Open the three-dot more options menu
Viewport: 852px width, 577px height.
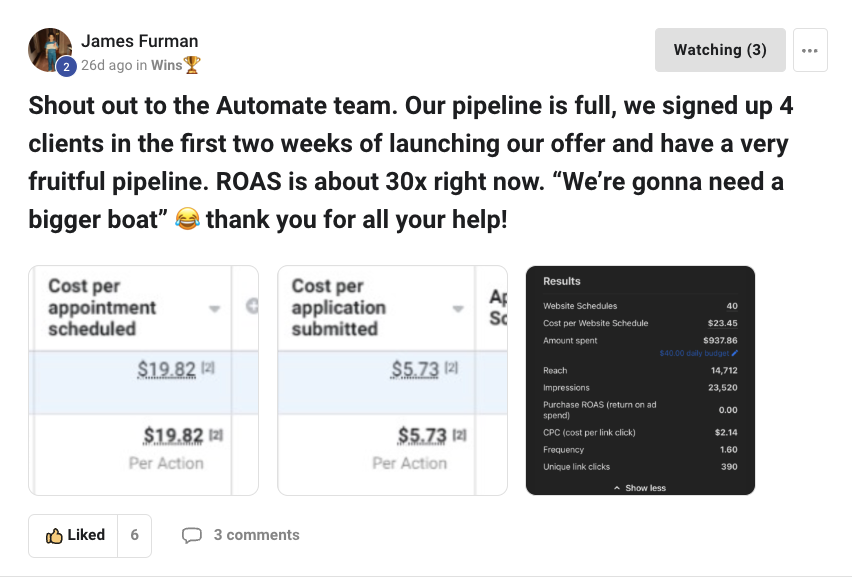pos(810,50)
